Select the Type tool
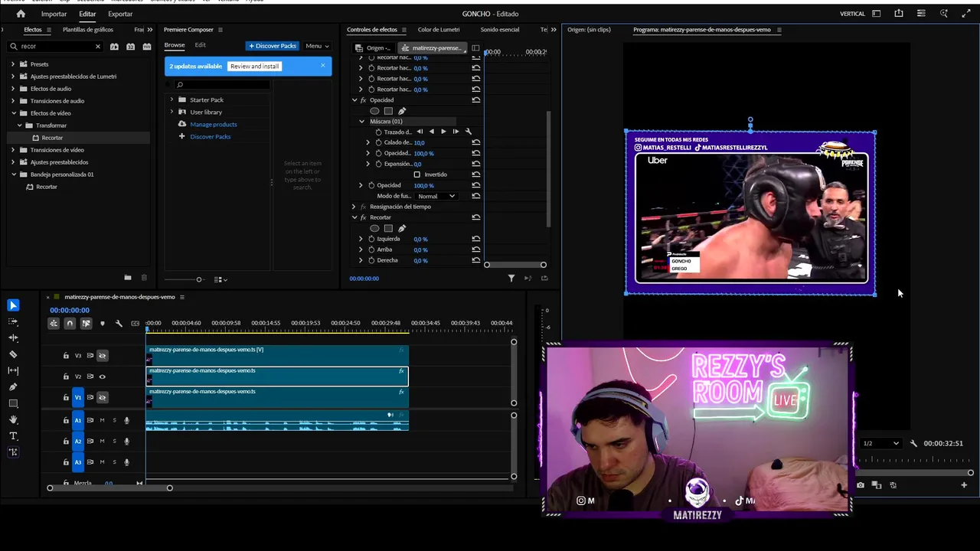The image size is (980, 551). 13,436
